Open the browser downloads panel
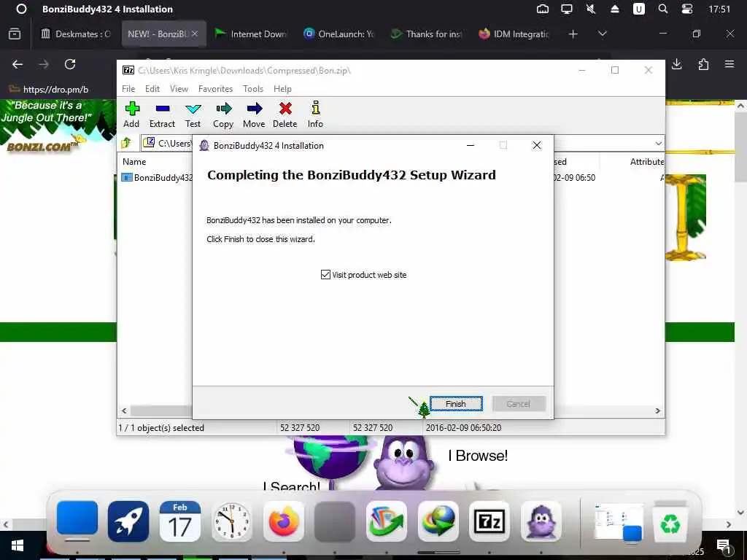 click(676, 64)
